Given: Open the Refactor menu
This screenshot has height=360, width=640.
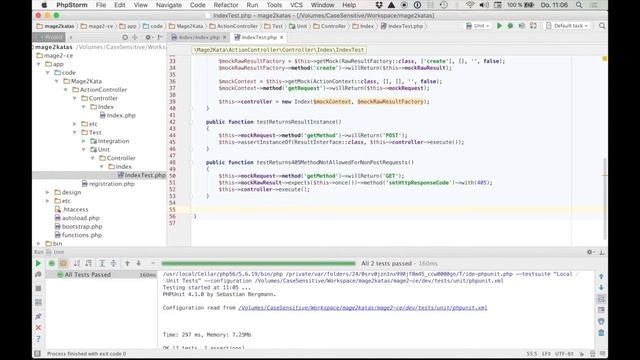Looking at the screenshot, I should [x=226, y=5].
